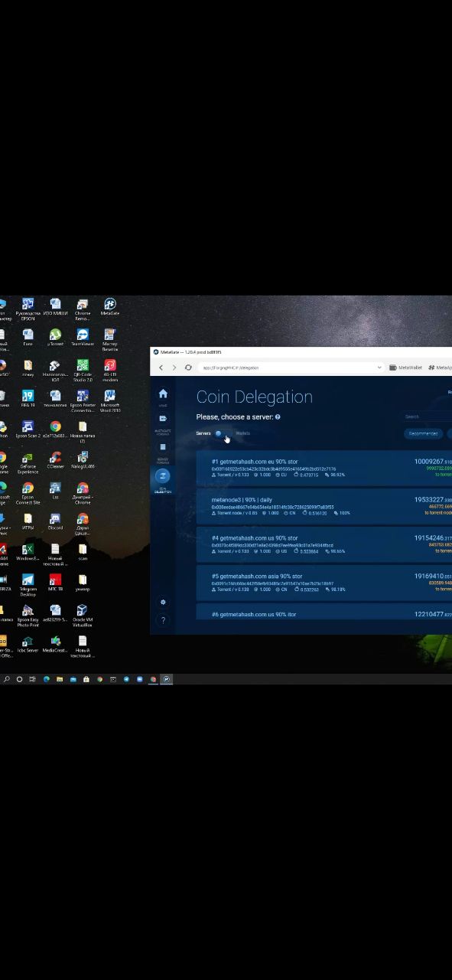Screen dimensions: 452x980
Task: Open Microsoft Word 2010 desktop shortcut
Action: [x=109, y=401]
